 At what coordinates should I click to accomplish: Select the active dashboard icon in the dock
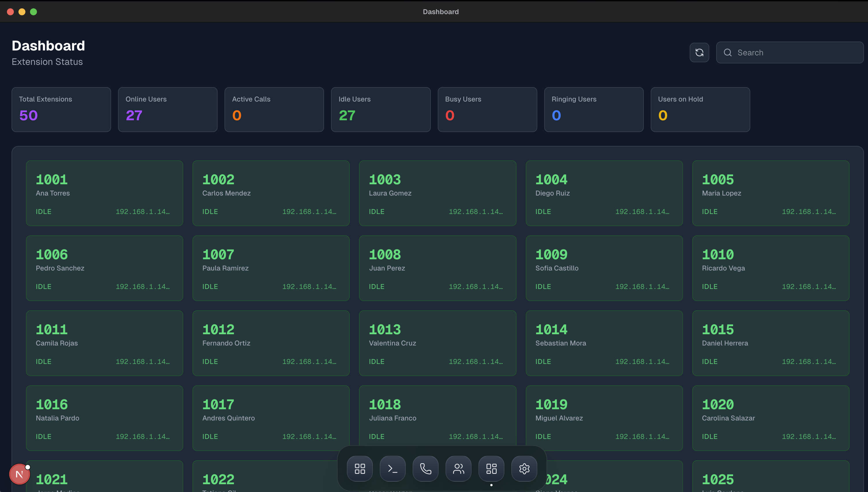(491, 469)
